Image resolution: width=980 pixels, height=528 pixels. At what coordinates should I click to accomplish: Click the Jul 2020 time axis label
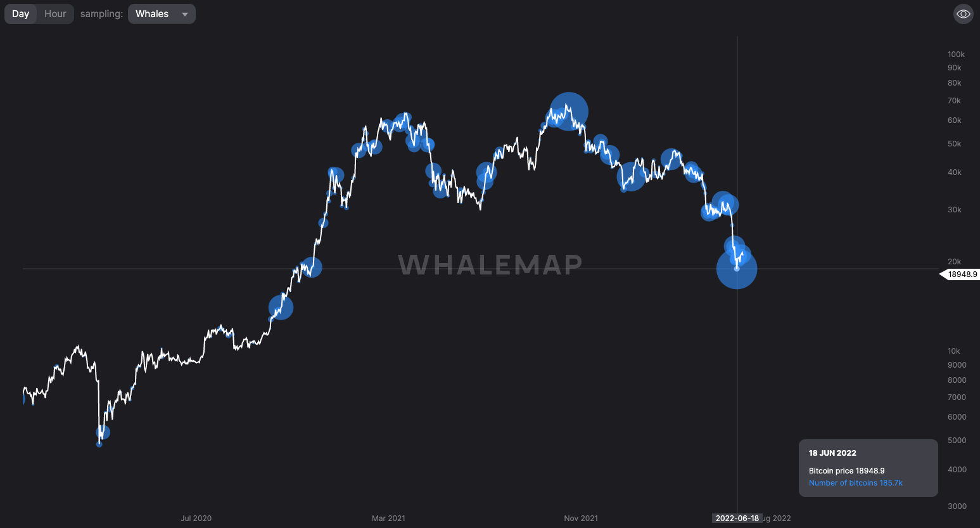pyautogui.click(x=196, y=518)
